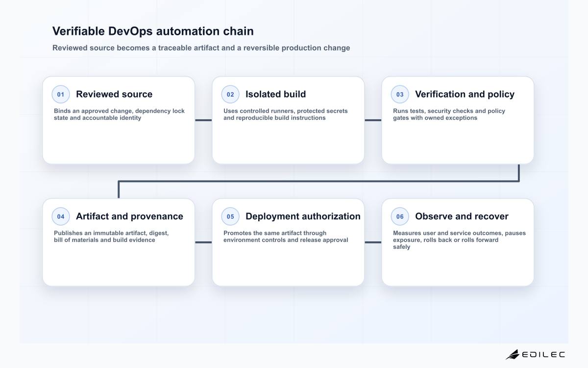This screenshot has height=368, width=588.
Task: Click the title 'Verifiable DevOps automation chain'
Action: (x=153, y=31)
